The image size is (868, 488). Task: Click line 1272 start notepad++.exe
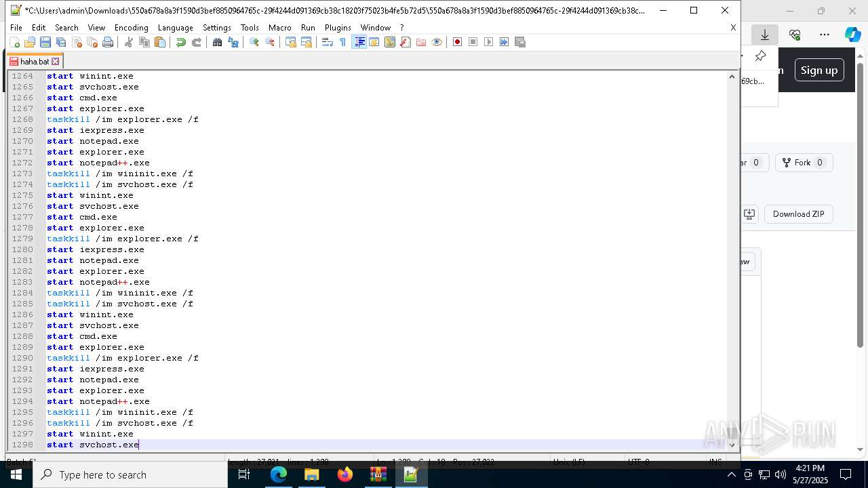[x=98, y=163]
